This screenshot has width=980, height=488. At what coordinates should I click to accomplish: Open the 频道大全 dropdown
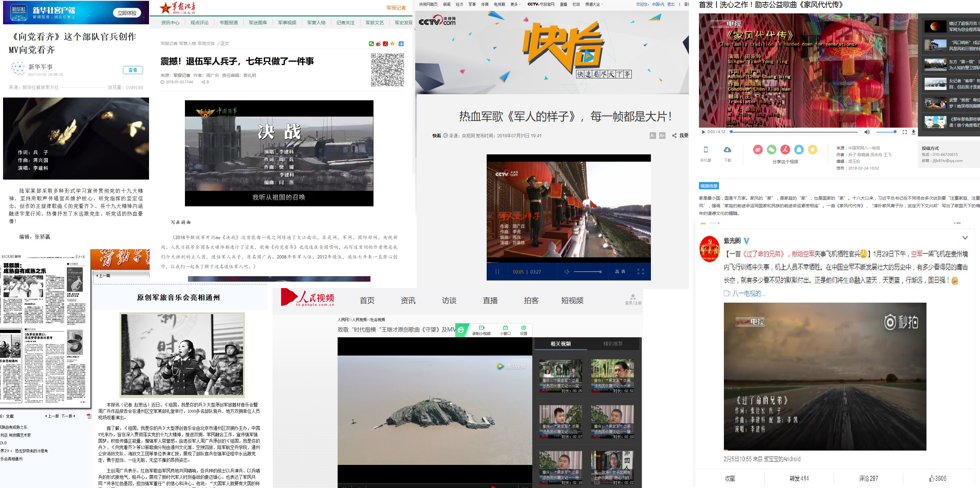click(594, 4)
